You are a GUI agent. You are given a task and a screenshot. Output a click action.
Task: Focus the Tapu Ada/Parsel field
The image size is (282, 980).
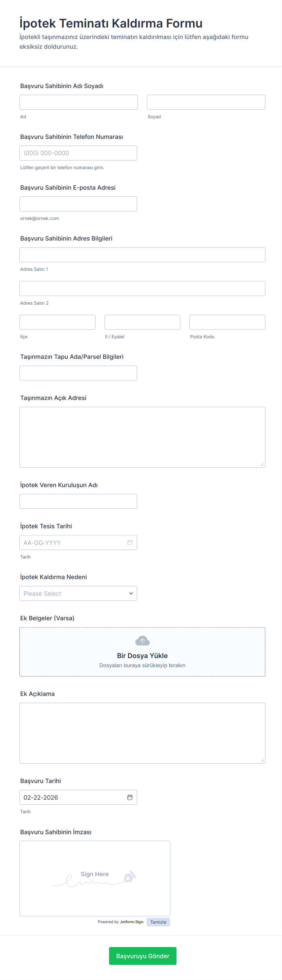coord(78,373)
